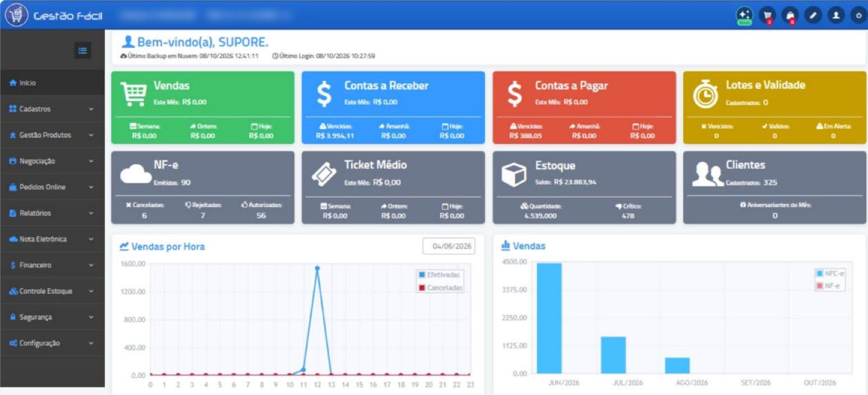This screenshot has height=395, width=868.
Task: Open the shopping bag notifications in header
Action: tap(790, 16)
